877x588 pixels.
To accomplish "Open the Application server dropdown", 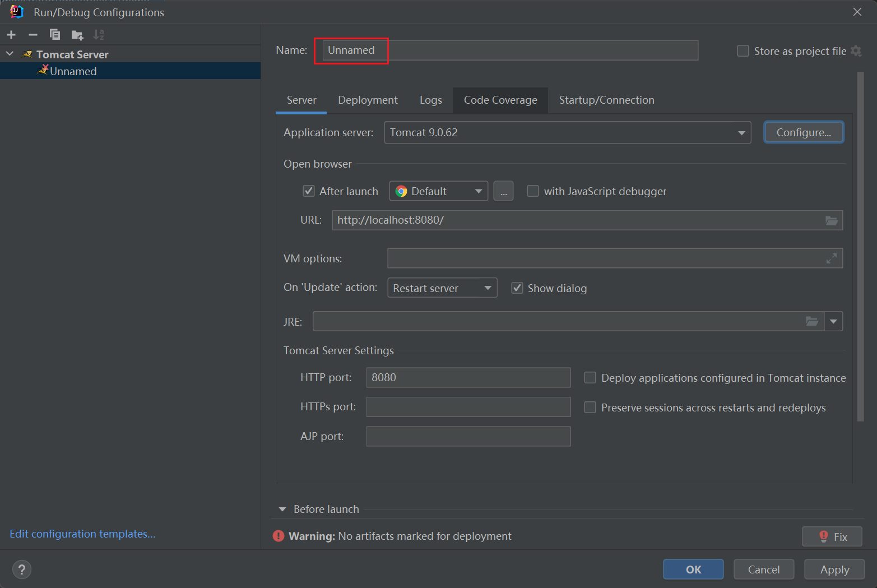I will click(567, 133).
